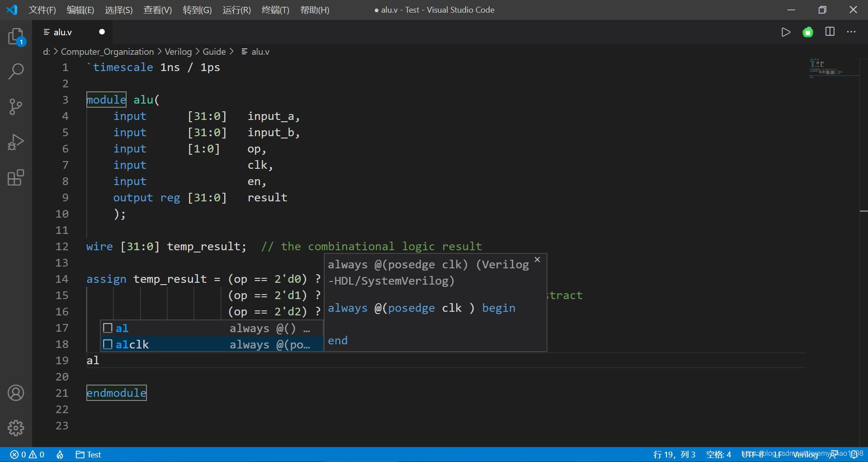The width and height of the screenshot is (868, 462).
Task: Open Run and Debug view
Action: tap(16, 142)
